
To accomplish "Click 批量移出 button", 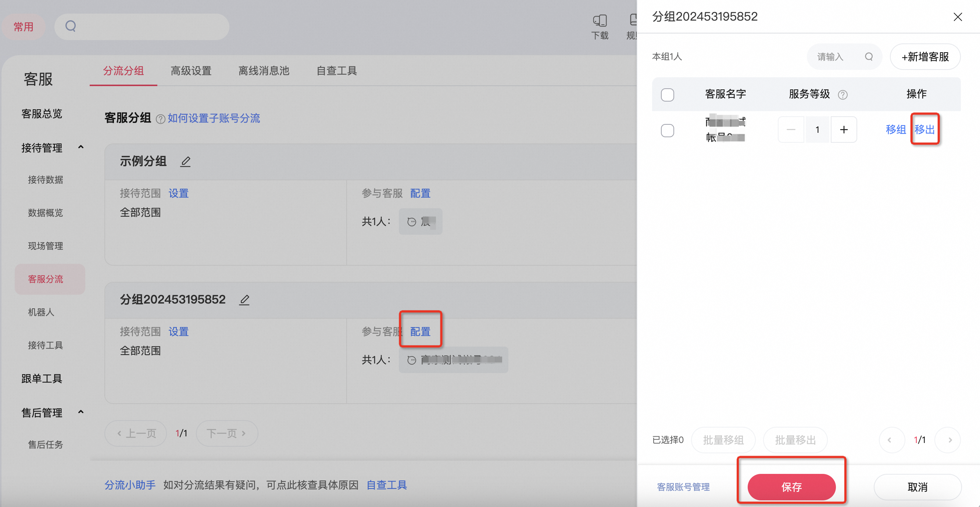I will click(795, 440).
